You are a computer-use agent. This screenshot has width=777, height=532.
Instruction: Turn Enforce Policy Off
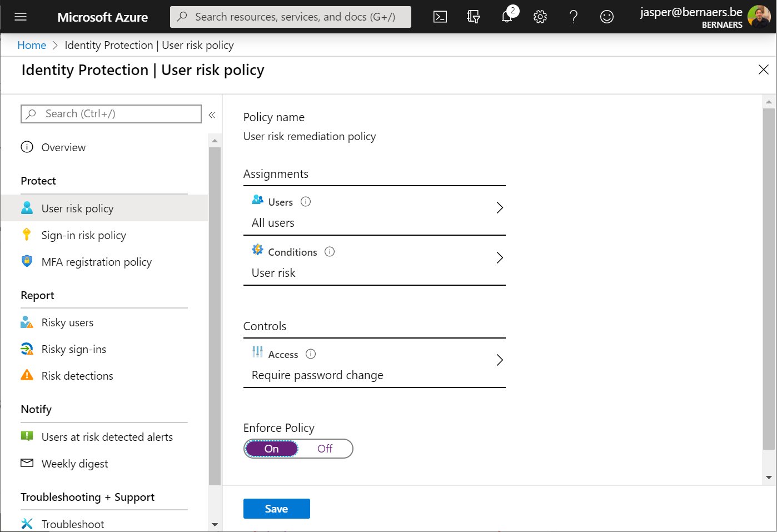pyautogui.click(x=325, y=449)
